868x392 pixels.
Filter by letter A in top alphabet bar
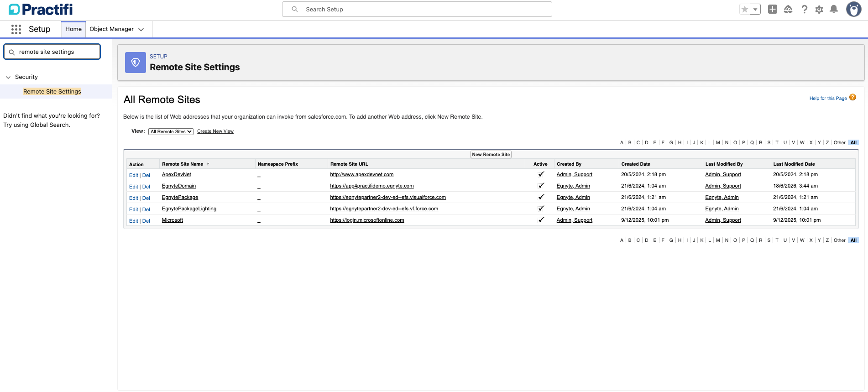[x=622, y=143]
